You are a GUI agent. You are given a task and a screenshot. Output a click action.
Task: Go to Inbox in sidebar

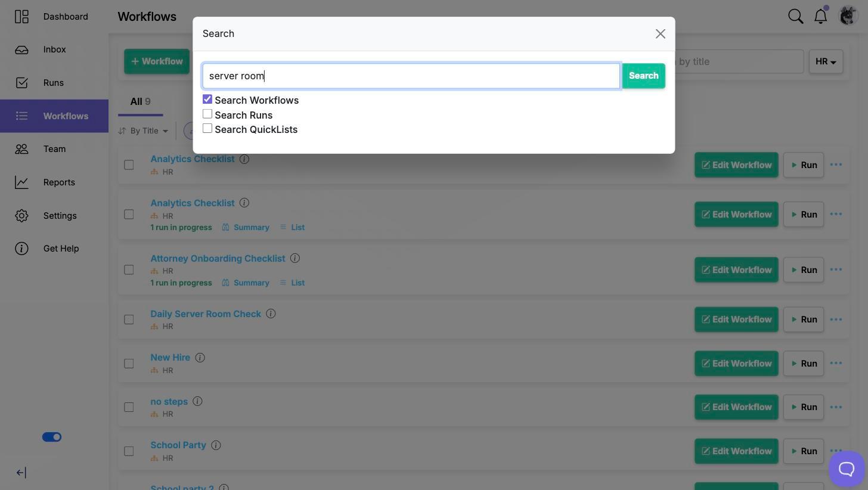click(54, 49)
